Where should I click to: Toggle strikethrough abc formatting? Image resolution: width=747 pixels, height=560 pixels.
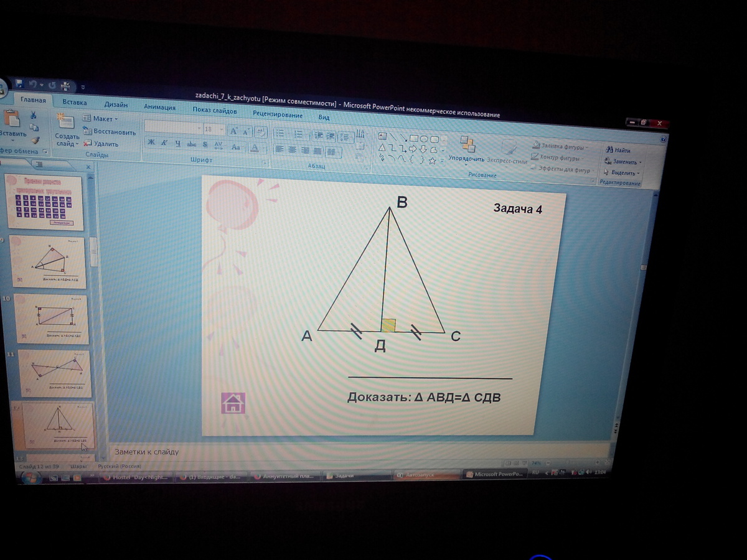192,144
